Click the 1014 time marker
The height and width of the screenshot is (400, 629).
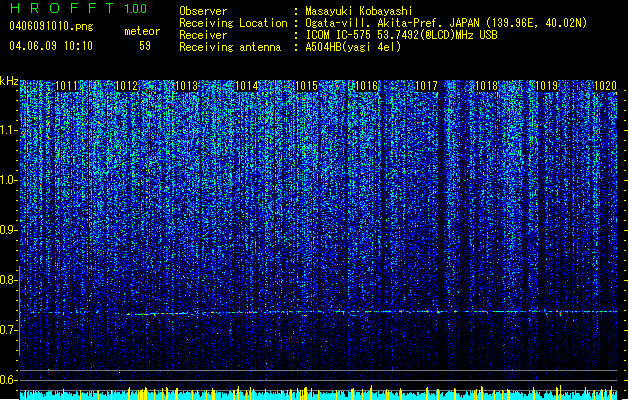point(247,86)
